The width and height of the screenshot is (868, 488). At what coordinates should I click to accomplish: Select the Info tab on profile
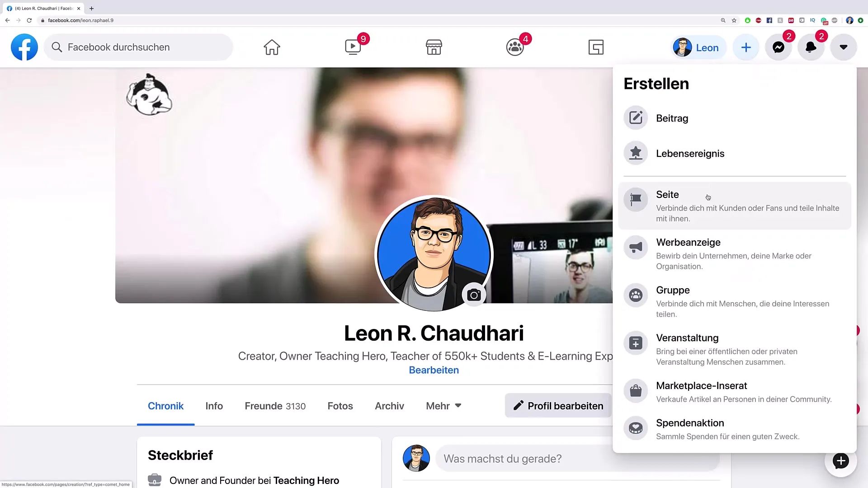tap(213, 406)
